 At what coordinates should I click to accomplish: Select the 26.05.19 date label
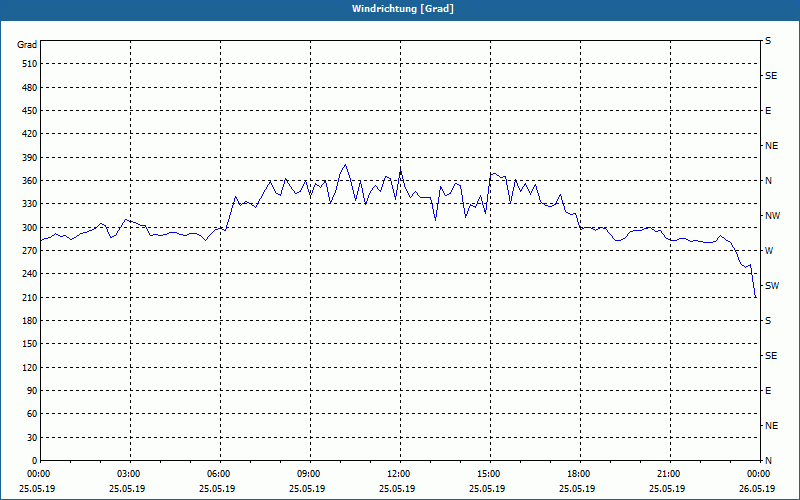[757, 489]
